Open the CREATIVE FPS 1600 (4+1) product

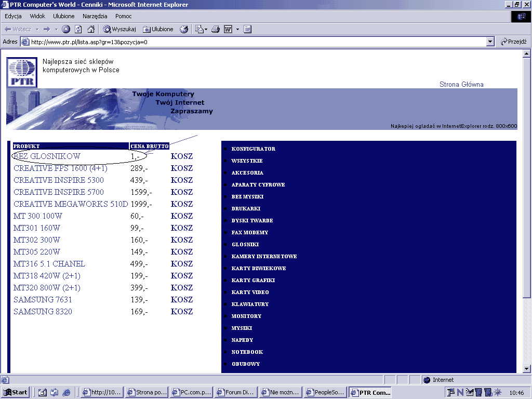pyautogui.click(x=60, y=168)
